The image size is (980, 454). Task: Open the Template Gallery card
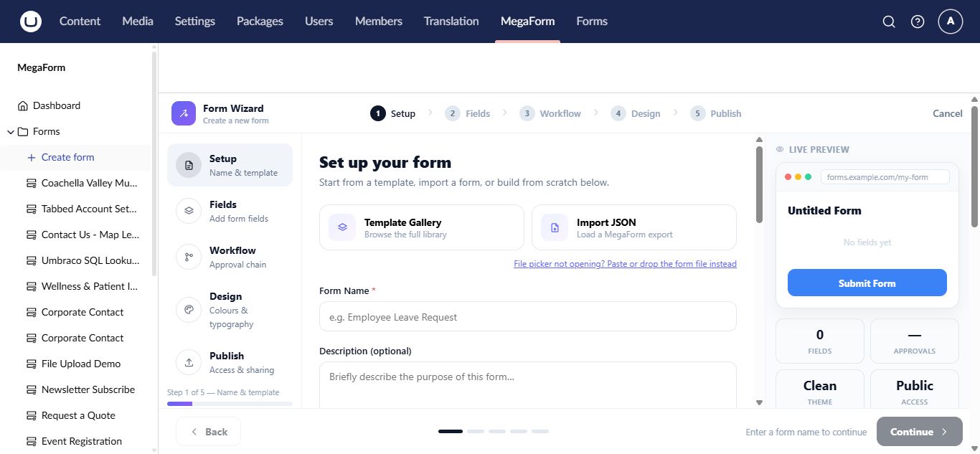point(422,227)
